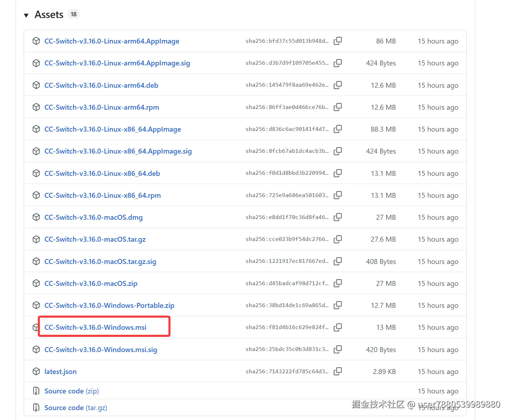Download CC-Switch-v3.16.0-Linux-arm64.rpm

102,107
